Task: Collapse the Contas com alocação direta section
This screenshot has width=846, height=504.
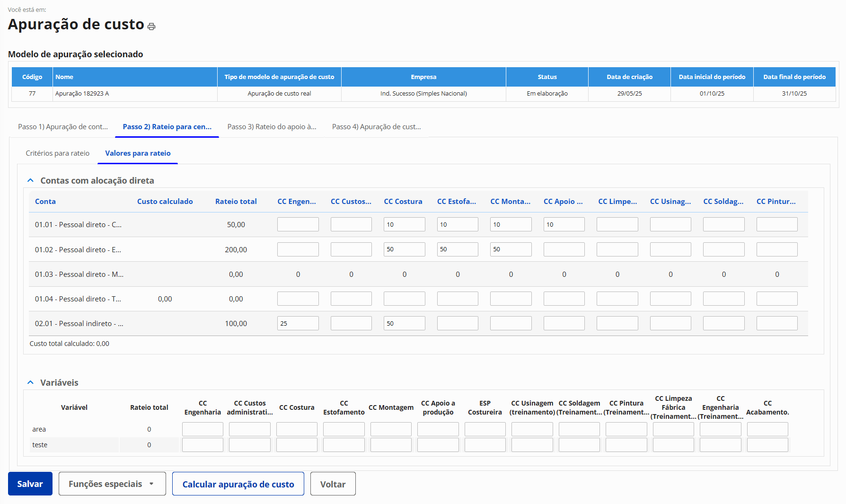Action: click(x=31, y=180)
